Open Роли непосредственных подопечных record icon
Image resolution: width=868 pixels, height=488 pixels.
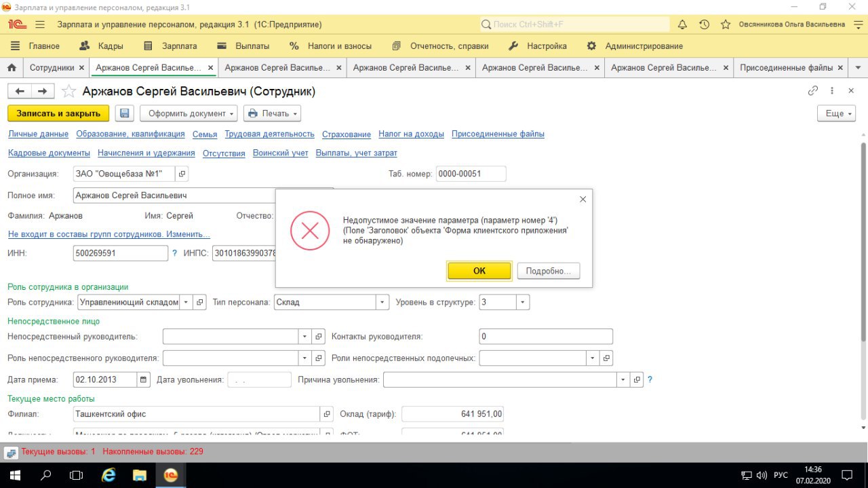pyautogui.click(x=607, y=358)
